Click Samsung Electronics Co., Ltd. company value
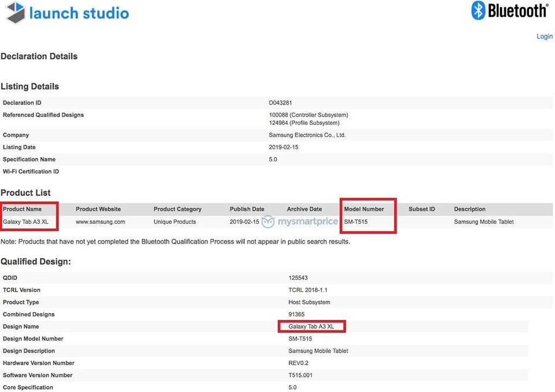 pos(307,135)
